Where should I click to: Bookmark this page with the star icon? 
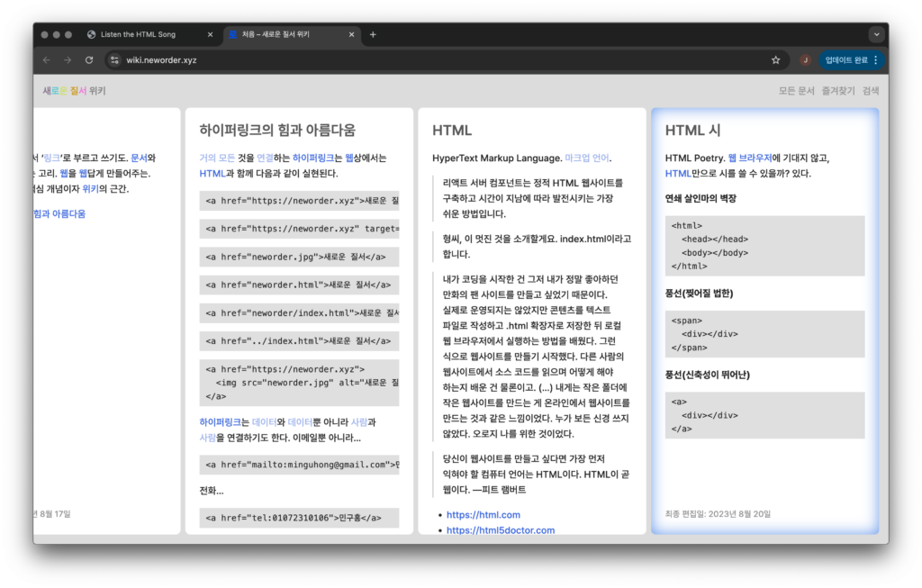(x=775, y=60)
